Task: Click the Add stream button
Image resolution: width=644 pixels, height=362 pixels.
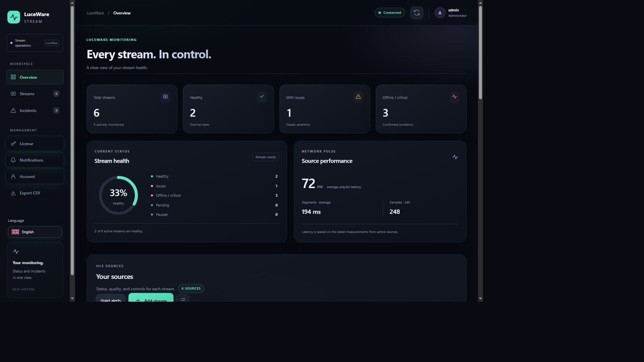Action: click(151, 298)
